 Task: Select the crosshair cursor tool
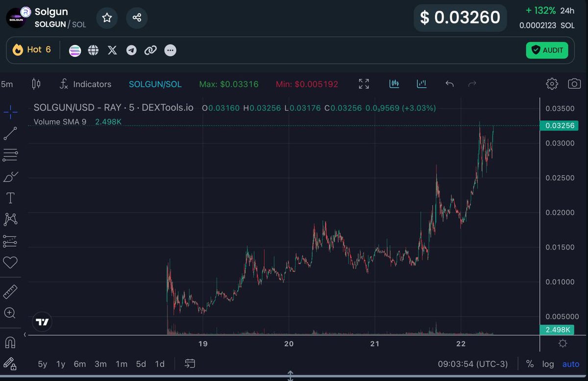(x=10, y=112)
